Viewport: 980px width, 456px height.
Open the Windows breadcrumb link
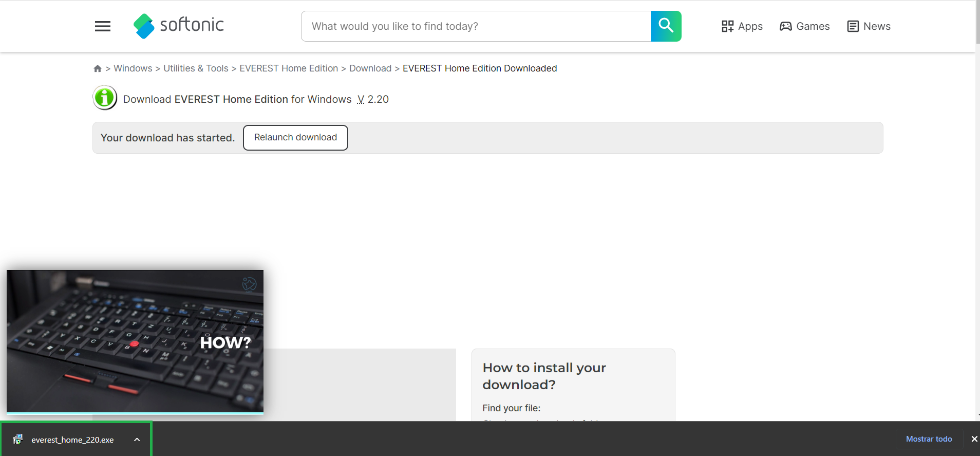(x=133, y=68)
